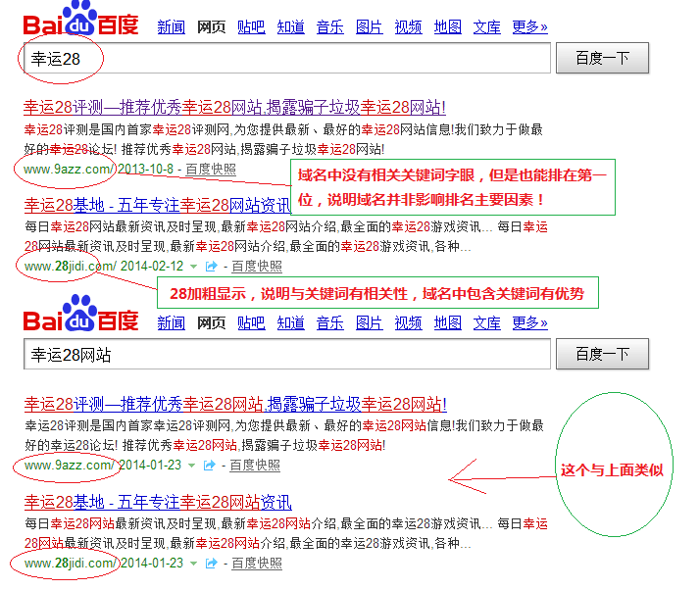The height and width of the screenshot is (590, 700).
Task: Click 百度一下 button beside the 幸运28网站 field
Action: [602, 354]
